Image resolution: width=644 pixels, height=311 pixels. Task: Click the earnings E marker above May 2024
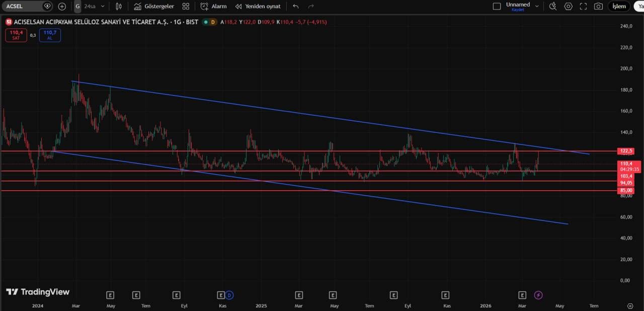111,295
